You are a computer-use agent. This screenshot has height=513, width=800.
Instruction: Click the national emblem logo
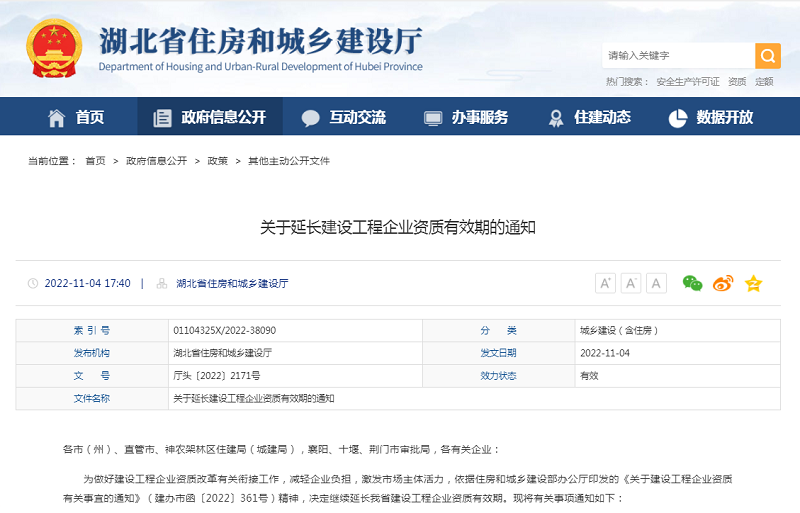54,48
